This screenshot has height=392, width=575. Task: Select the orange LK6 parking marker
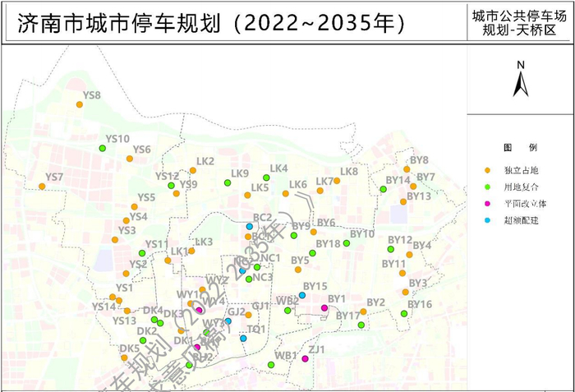click(x=286, y=193)
